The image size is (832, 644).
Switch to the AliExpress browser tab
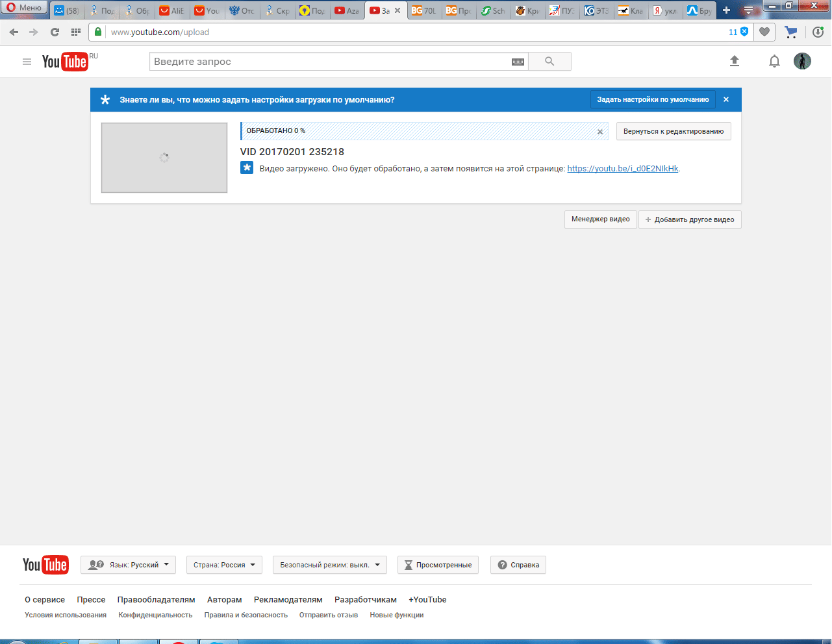(172, 10)
